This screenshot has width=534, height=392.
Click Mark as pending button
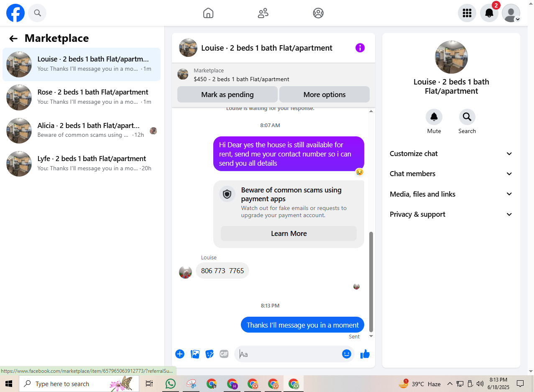pyautogui.click(x=227, y=95)
